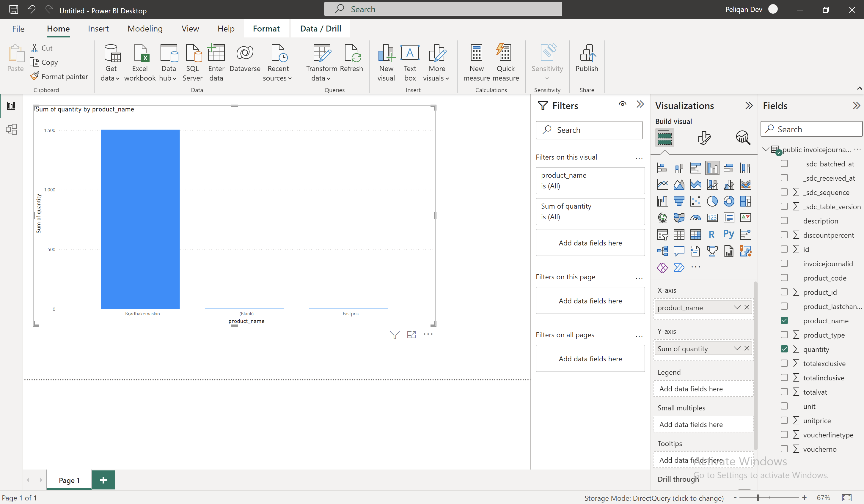The image size is (864, 504).
Task: Click Storage Mode DirectQuery status link
Action: coord(654,498)
